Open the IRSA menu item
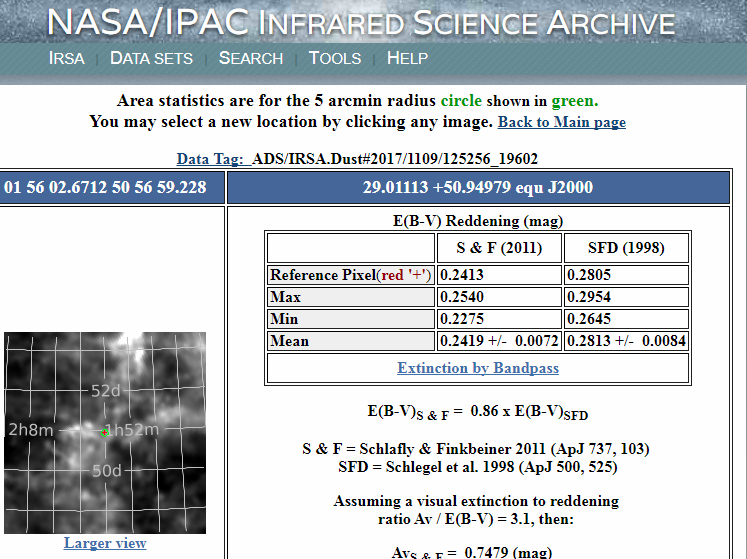Viewport: 747px width, 559px height. pos(67,58)
